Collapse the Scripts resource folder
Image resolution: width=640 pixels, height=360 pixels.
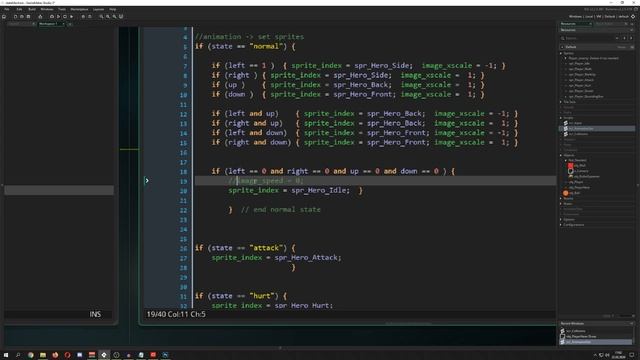point(561,118)
